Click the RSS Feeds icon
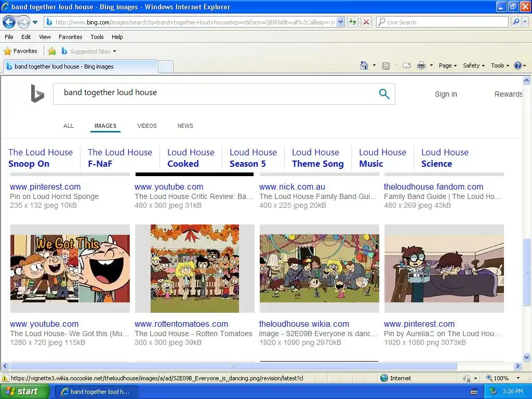The height and width of the screenshot is (399, 532). (386, 66)
